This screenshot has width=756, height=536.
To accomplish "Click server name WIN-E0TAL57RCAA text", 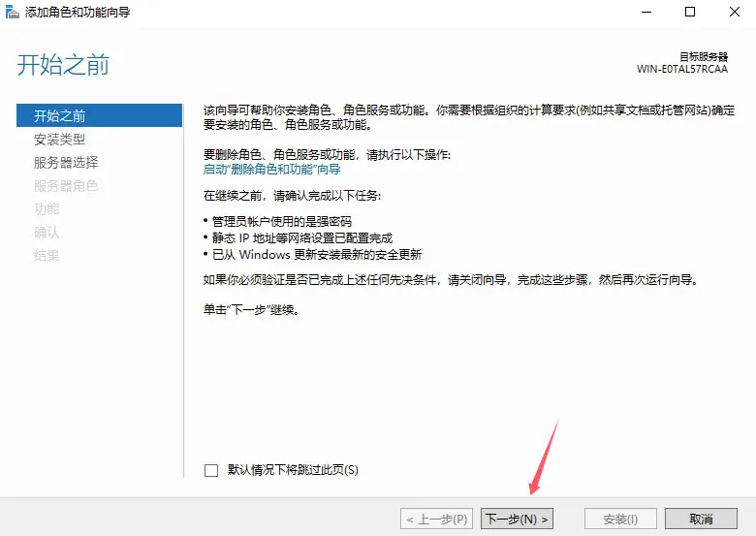I will [x=682, y=69].
